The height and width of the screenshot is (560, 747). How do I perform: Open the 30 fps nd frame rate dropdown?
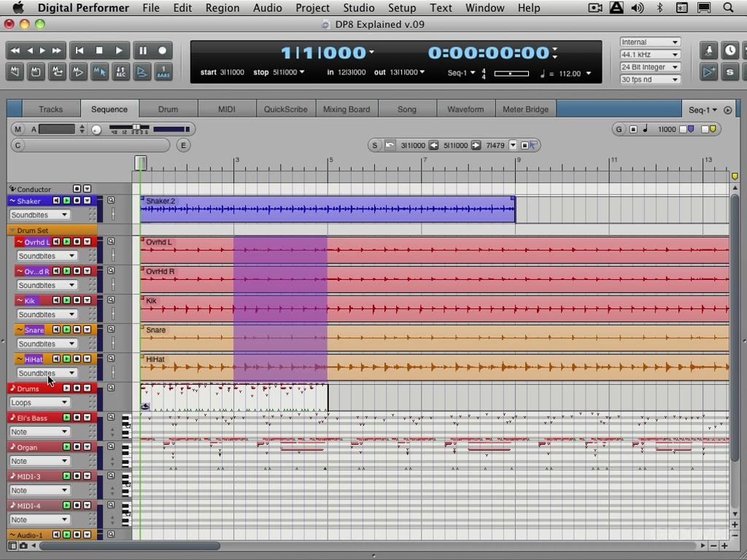point(650,79)
